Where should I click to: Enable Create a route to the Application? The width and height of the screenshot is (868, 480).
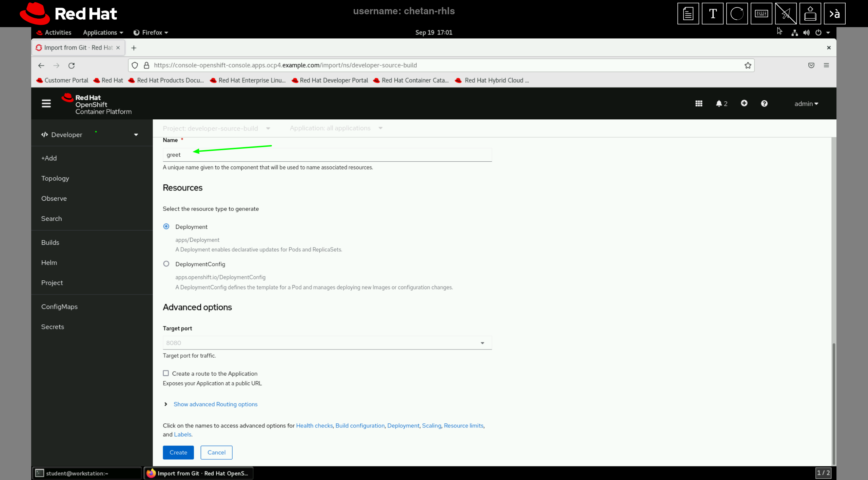pyautogui.click(x=166, y=373)
